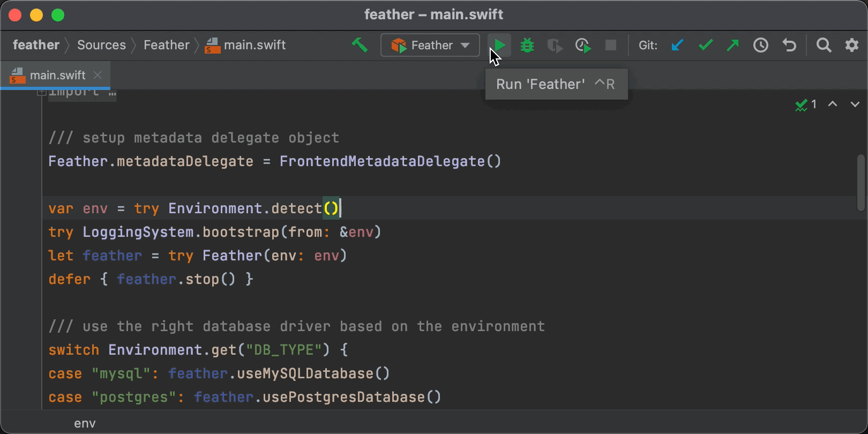Run Feather with coverage
868x434 pixels.
[555, 46]
